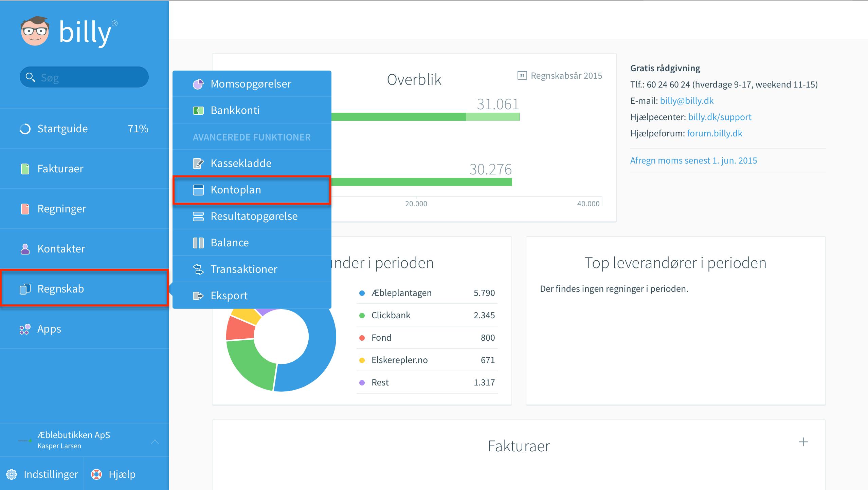
Task: Click the Kasper Larsen user name
Action: [59, 446]
